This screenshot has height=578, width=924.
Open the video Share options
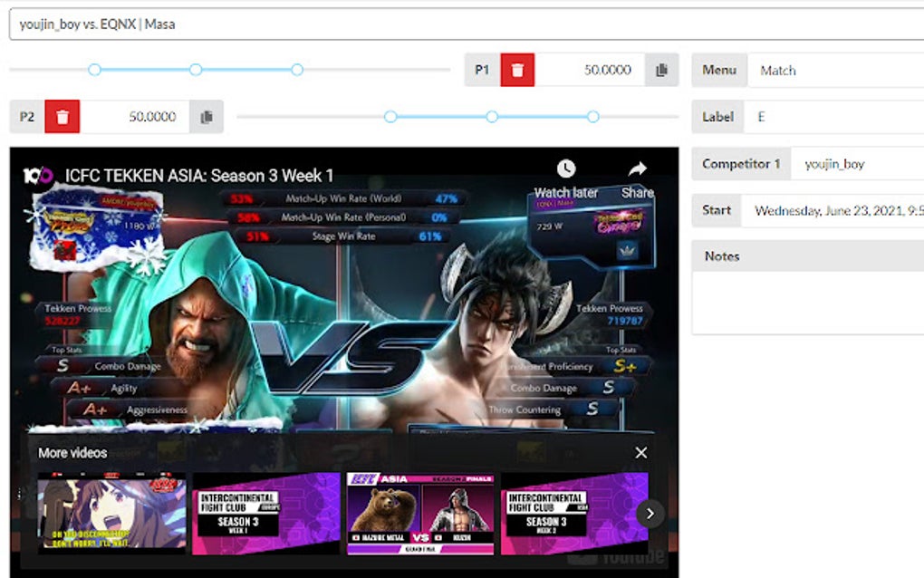(x=638, y=170)
